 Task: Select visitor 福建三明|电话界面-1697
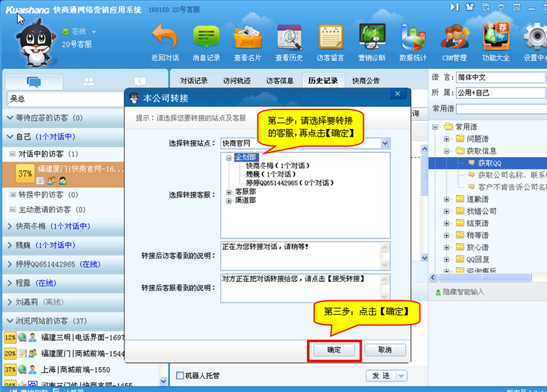click(63, 337)
